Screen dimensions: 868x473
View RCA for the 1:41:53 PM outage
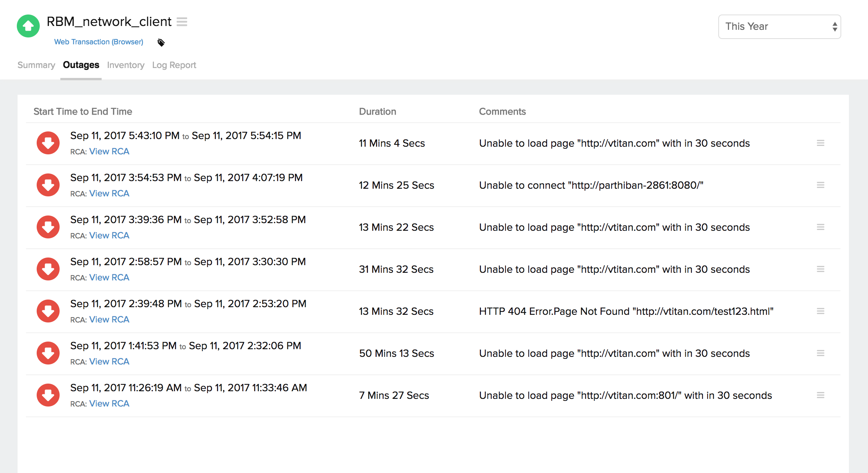pyautogui.click(x=109, y=361)
